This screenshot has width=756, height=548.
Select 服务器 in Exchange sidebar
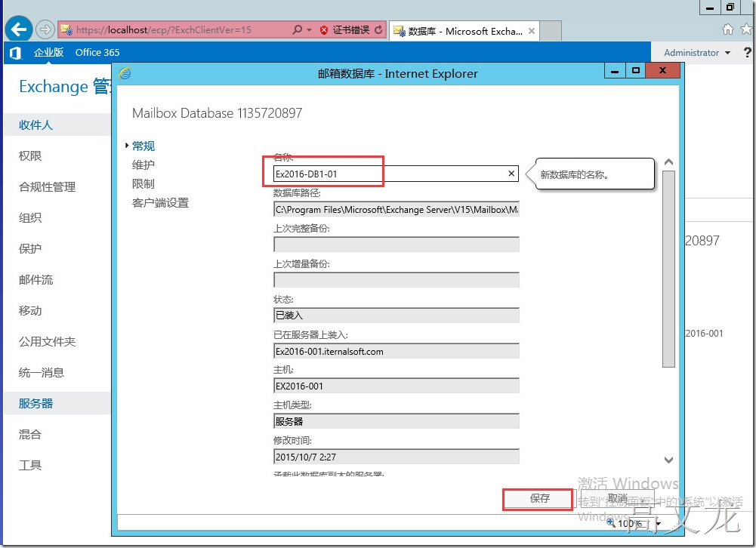pos(57,403)
